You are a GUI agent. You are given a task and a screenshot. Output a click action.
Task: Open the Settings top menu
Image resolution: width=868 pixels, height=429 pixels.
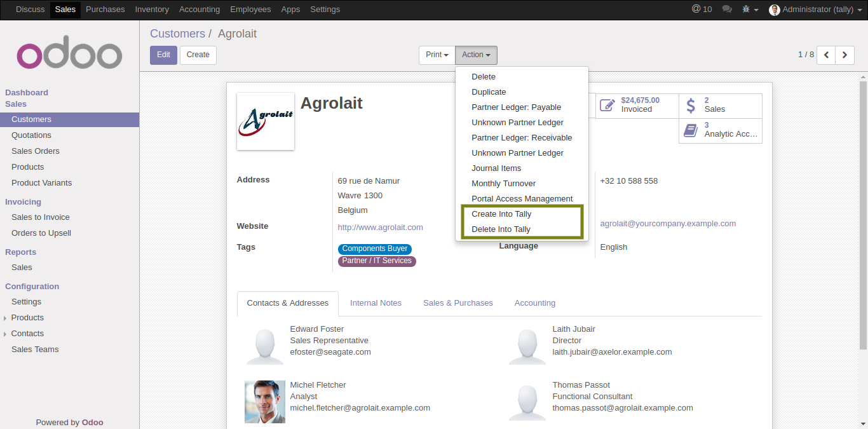tap(325, 10)
